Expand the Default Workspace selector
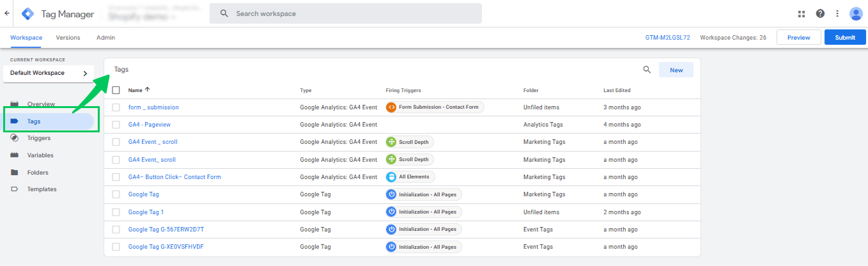Viewport: 868px width, 266px height. (49, 74)
